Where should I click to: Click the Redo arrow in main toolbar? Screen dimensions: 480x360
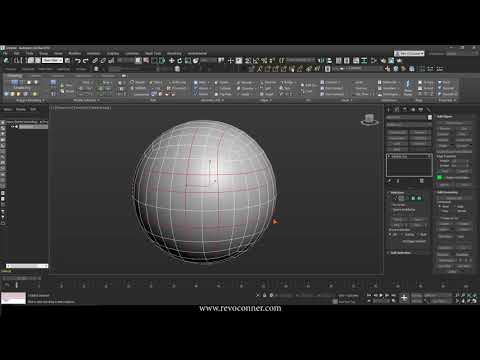coord(86,61)
